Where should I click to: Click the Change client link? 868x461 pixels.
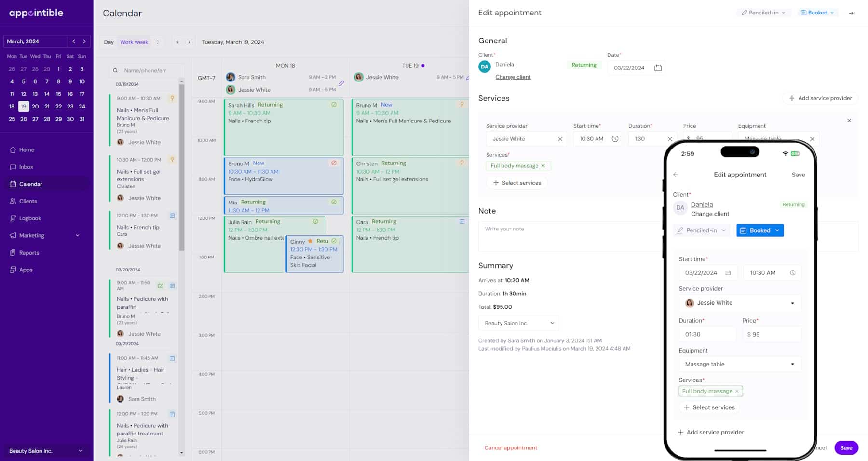click(513, 77)
